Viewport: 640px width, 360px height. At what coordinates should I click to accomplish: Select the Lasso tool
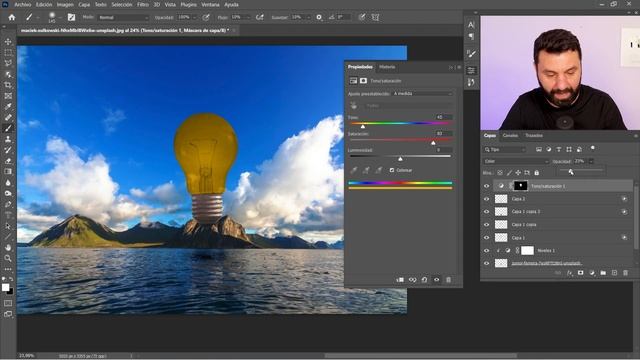[x=8, y=63]
